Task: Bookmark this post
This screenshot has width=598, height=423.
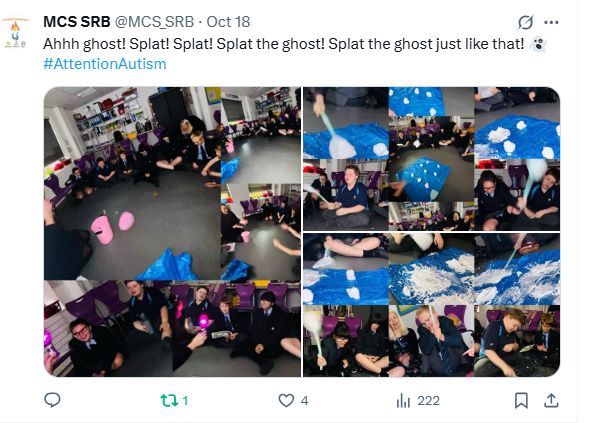Action: (x=521, y=400)
